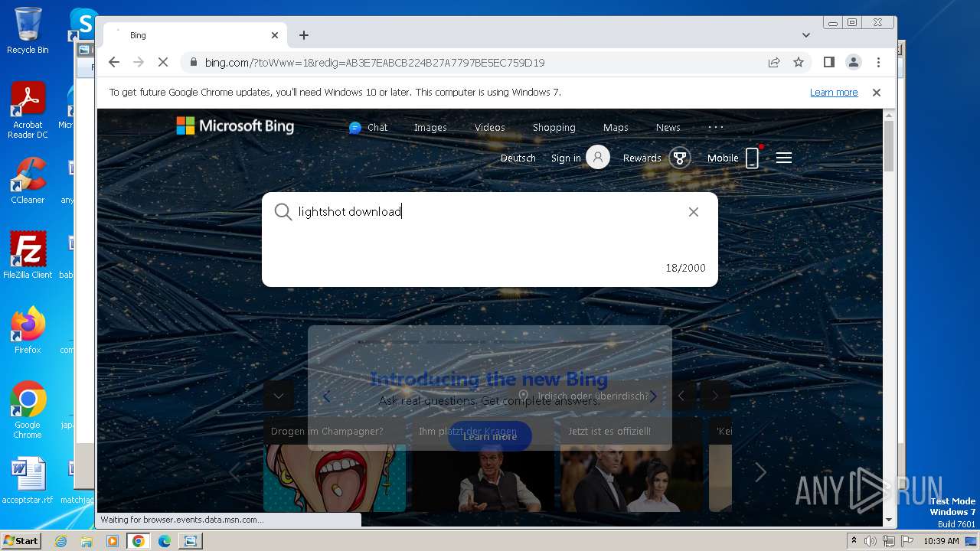Open Google Chrome desktop shortcut

pos(28,409)
